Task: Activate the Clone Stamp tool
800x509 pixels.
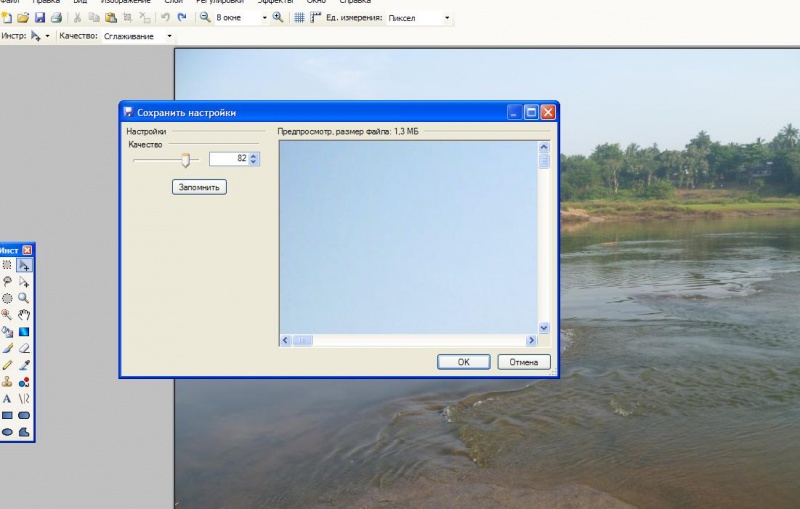Action: tap(6, 382)
